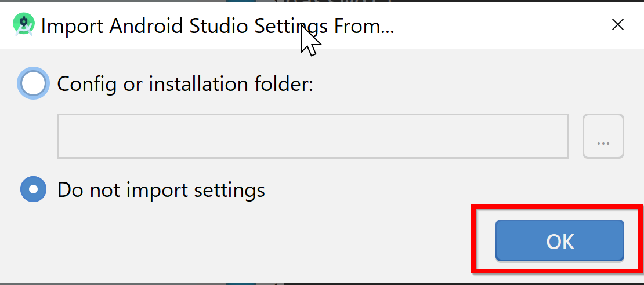Browse for an installation folder with '...'
The width and height of the screenshot is (644, 285).
(603, 136)
